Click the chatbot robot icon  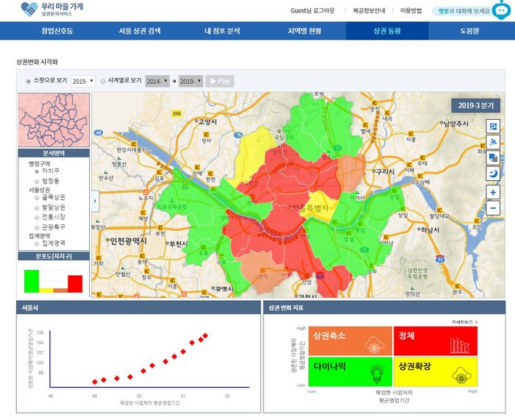point(500,10)
